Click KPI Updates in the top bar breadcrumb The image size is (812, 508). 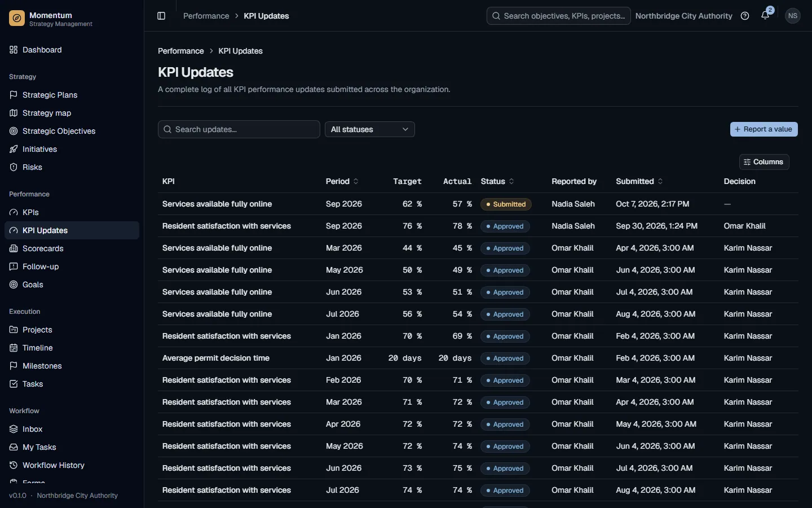266,16
